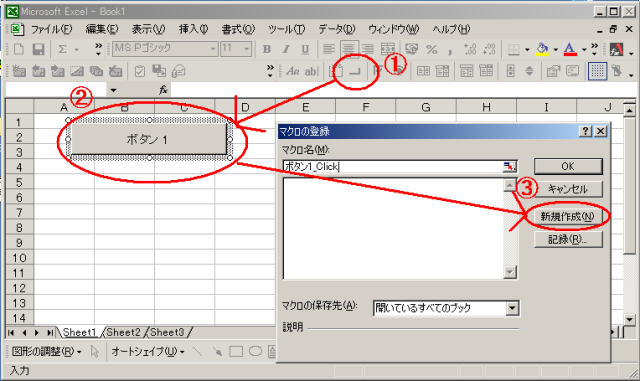The width and height of the screenshot is (640, 381).
Task: Open the MS Pゴシック font name dropdown
Action: tap(213, 49)
